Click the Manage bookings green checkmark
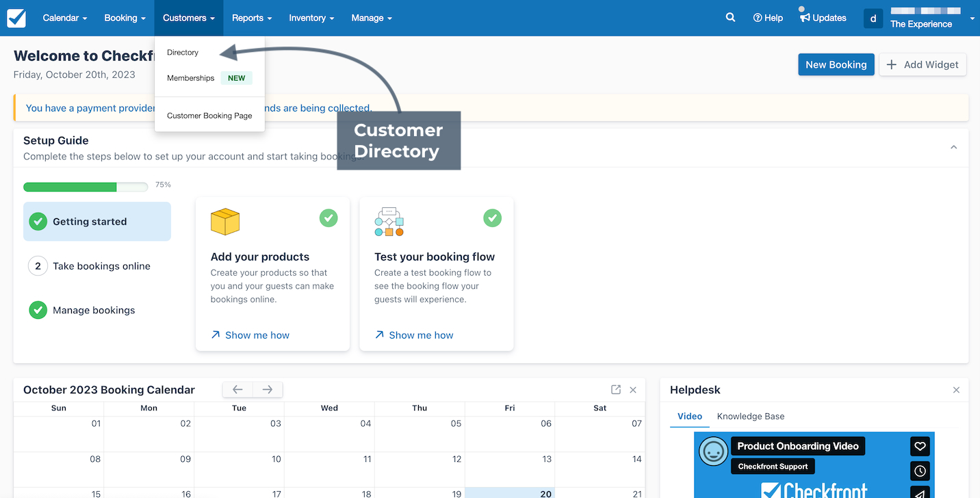This screenshot has width=980, height=498. [38, 310]
